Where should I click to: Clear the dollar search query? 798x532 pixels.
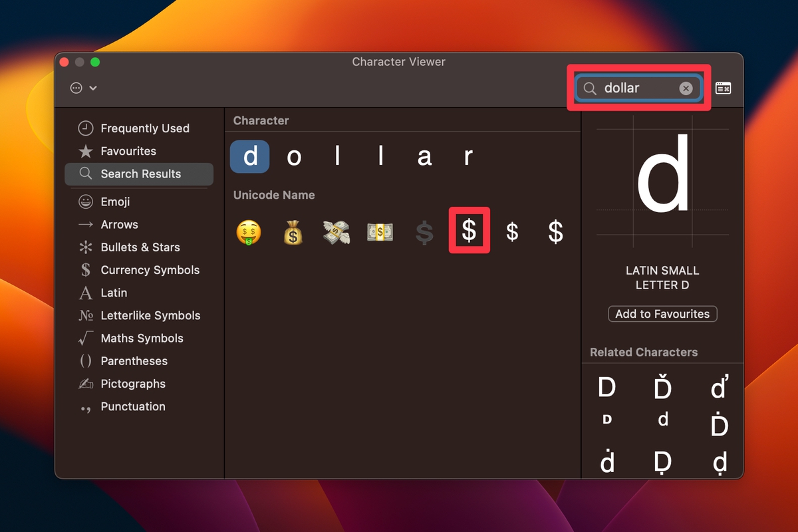686,88
